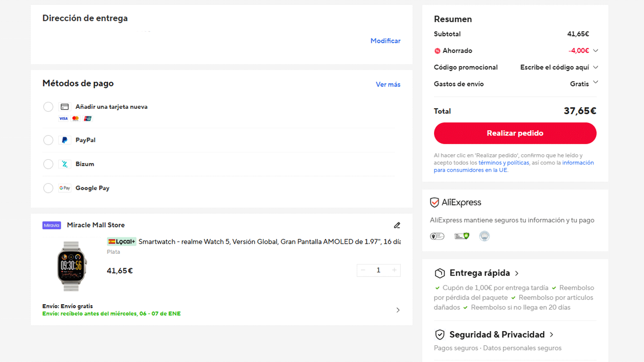Click the red discount icon next to Ahorrado
The image size is (644, 362).
tap(437, 51)
